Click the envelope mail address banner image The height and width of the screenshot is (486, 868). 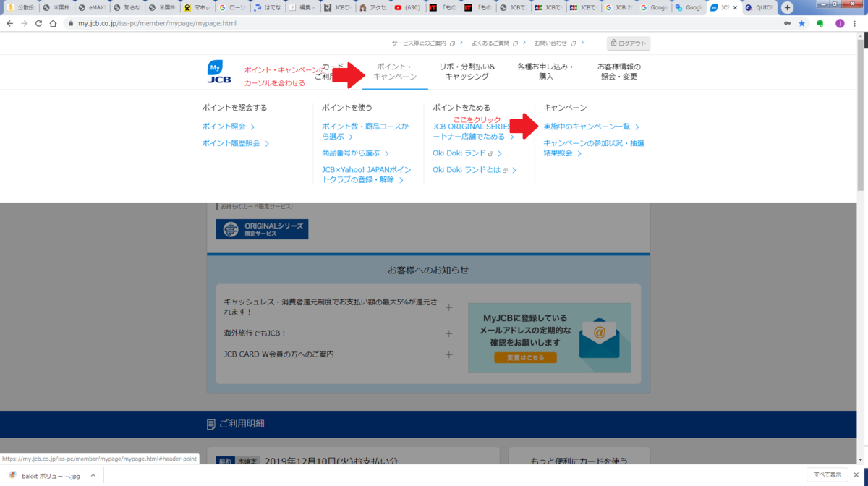pos(549,338)
